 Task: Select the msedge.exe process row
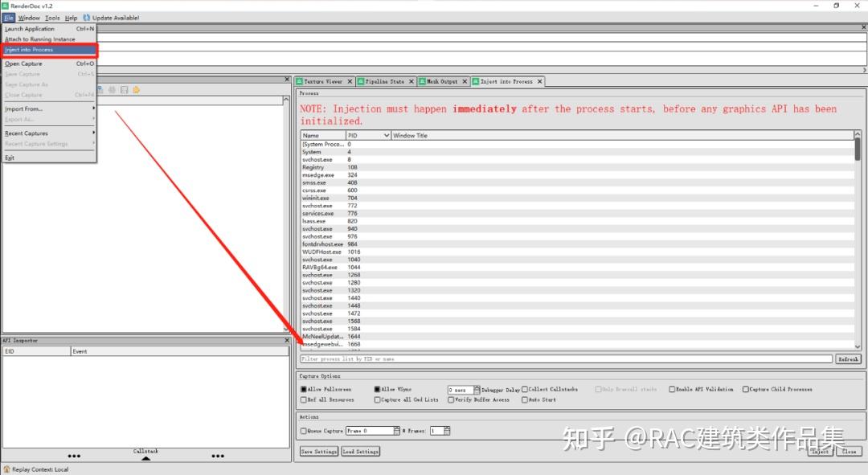577,175
